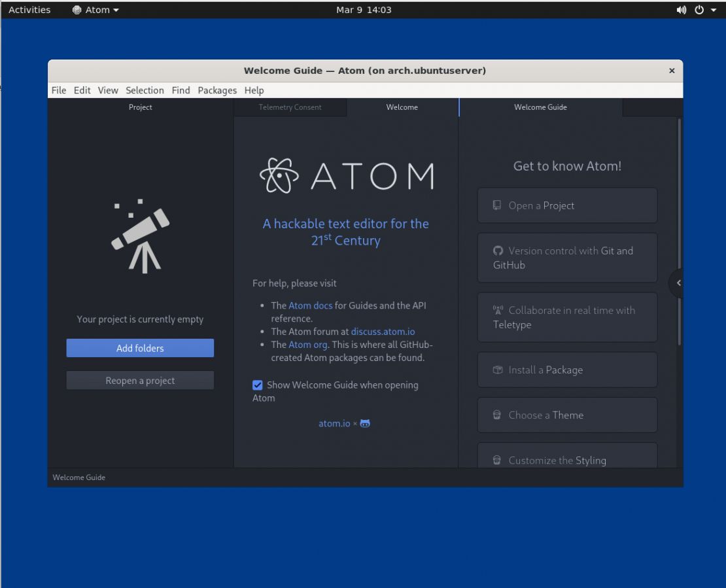Click the paint bucket icon on Choose a Theme

point(496,414)
